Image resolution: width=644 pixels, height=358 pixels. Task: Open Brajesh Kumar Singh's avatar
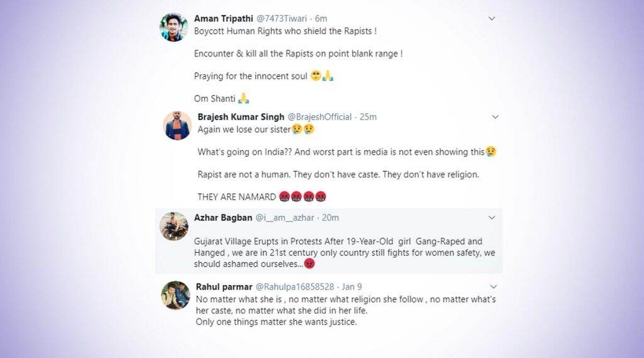click(x=177, y=126)
